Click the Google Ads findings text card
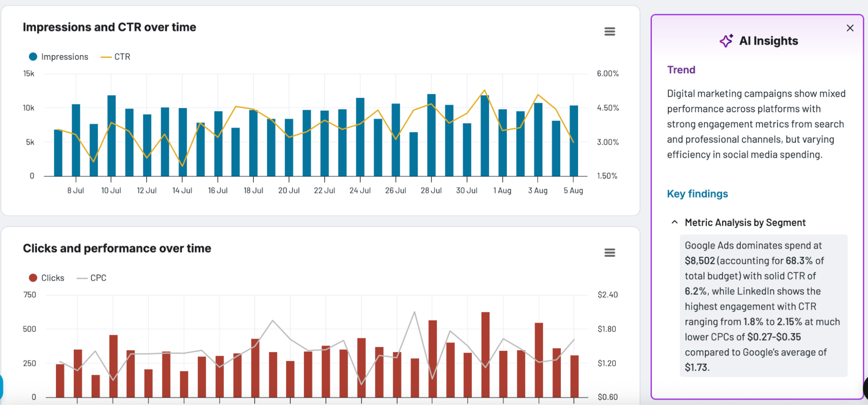 pos(763,306)
